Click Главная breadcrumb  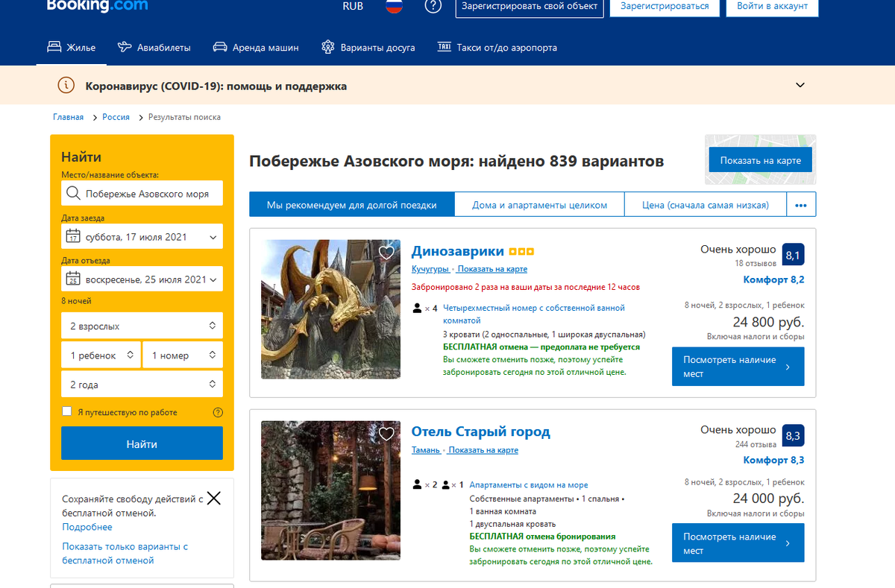pos(68,117)
